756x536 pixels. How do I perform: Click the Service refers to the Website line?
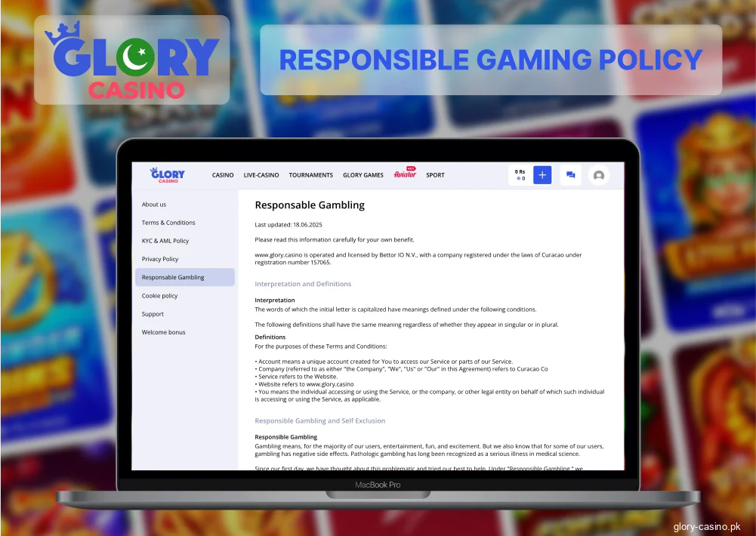pos(296,377)
